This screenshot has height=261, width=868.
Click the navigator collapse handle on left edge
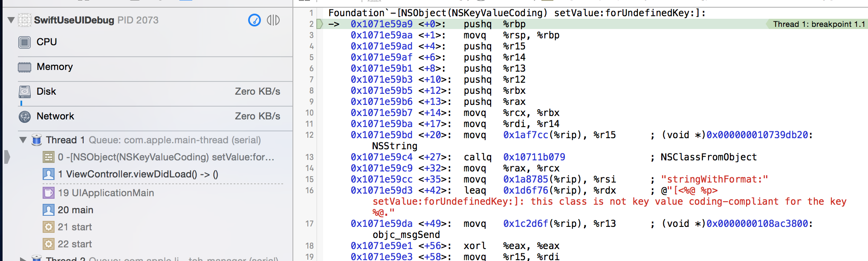coord(7,157)
